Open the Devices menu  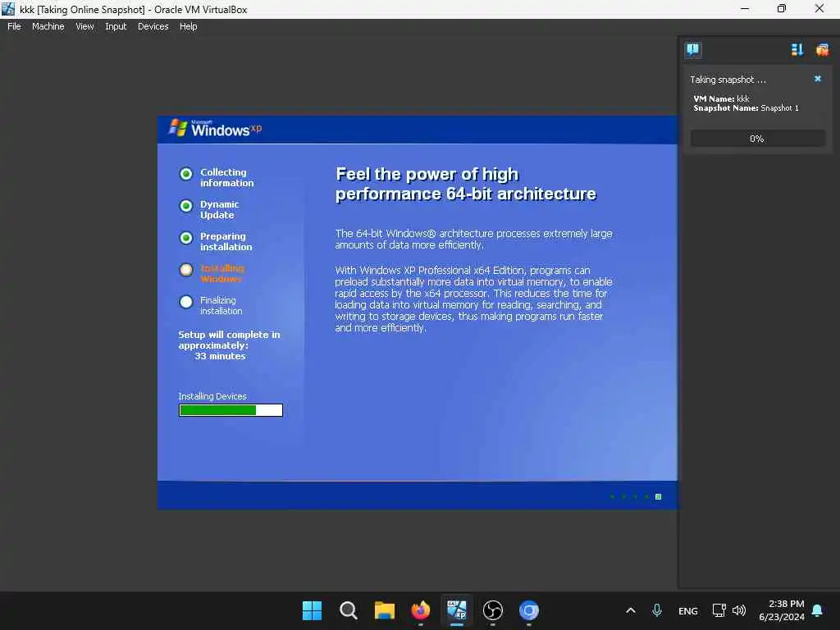[x=153, y=26]
